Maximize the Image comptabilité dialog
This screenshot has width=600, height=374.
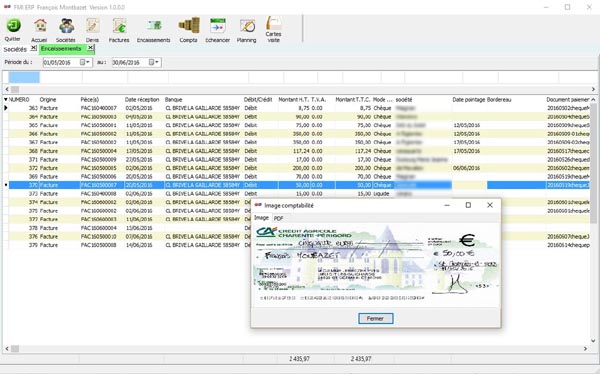[468, 205]
